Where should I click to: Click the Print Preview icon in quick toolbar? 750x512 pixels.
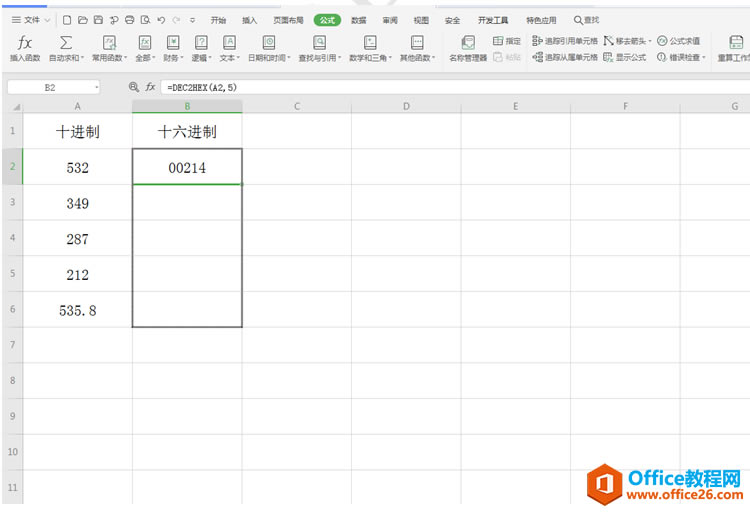pyautogui.click(x=145, y=20)
